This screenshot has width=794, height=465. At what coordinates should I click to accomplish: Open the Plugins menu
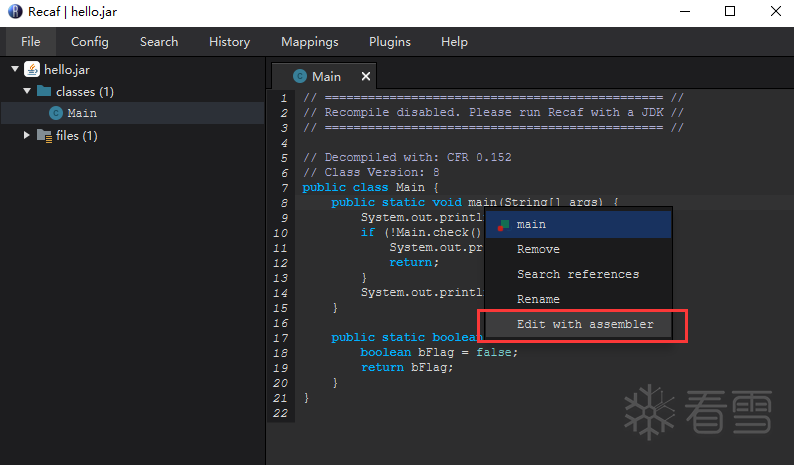389,42
